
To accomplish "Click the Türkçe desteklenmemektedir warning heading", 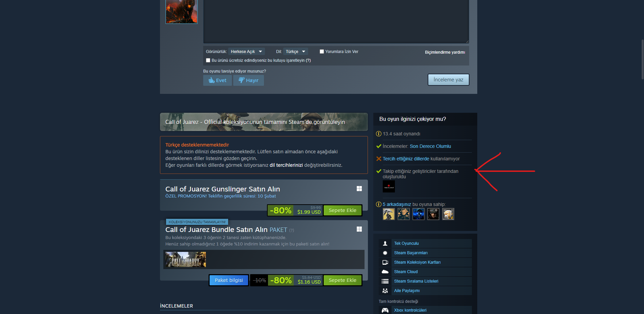I will 197,145.
